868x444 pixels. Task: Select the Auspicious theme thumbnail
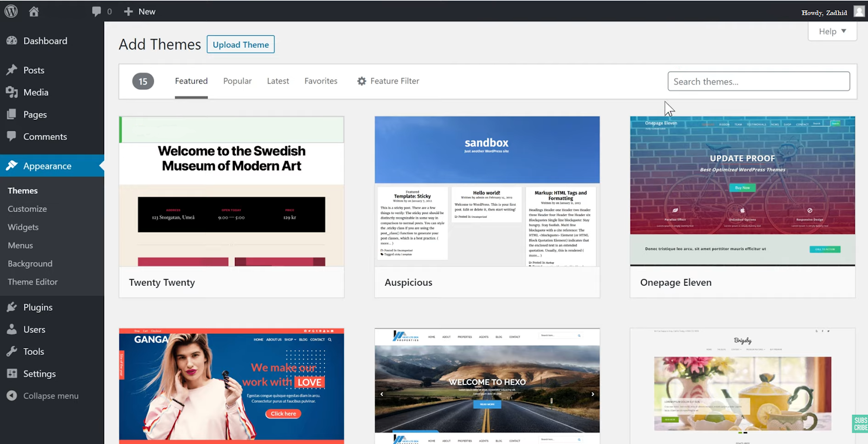tap(487, 191)
